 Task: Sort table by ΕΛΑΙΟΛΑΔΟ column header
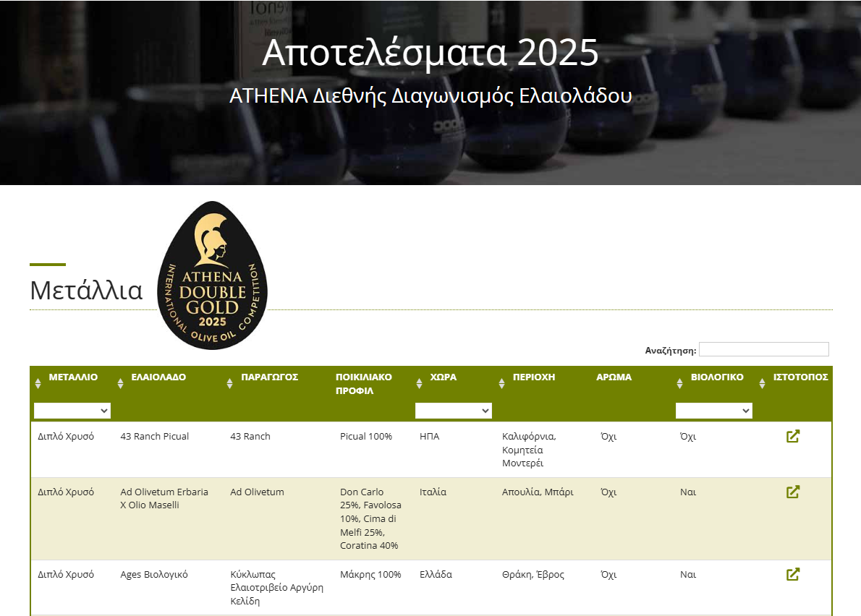click(158, 377)
